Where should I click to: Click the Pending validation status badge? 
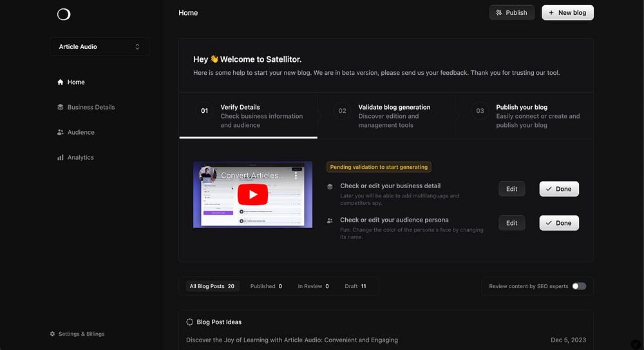(x=379, y=167)
